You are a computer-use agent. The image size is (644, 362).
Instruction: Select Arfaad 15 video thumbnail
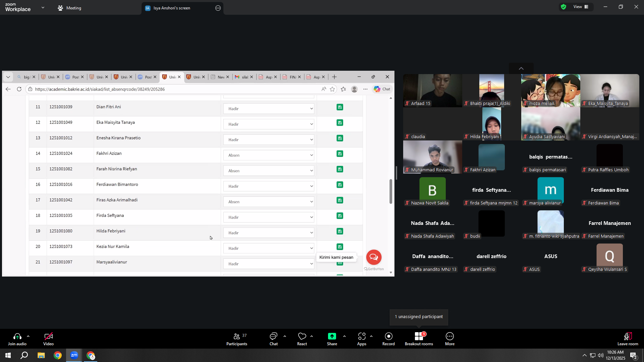click(433, 90)
